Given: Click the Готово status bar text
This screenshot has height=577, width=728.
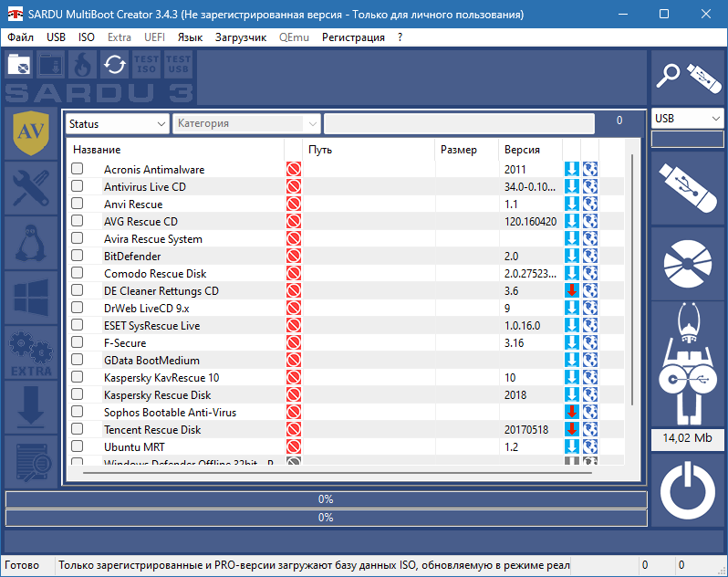Looking at the screenshot, I should [22, 565].
